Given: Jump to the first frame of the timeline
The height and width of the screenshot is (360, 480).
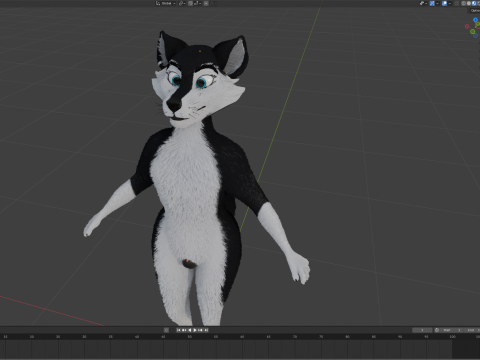Looking at the screenshot, I should pos(178,330).
